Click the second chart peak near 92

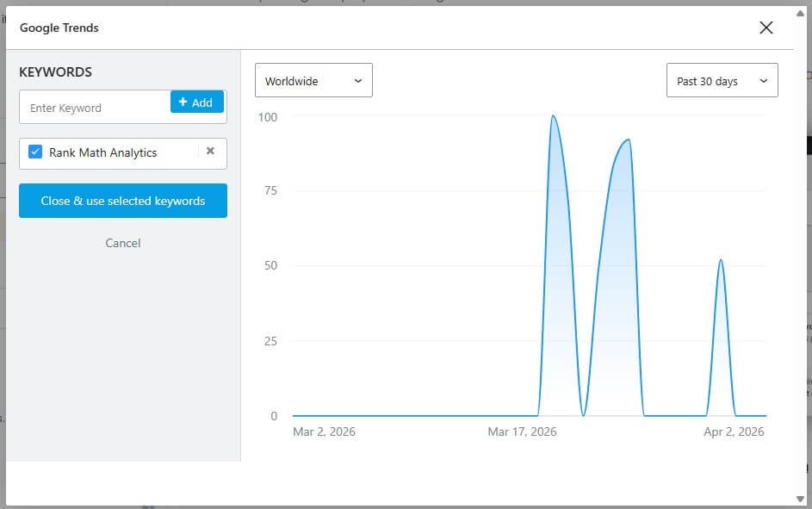[x=629, y=140]
